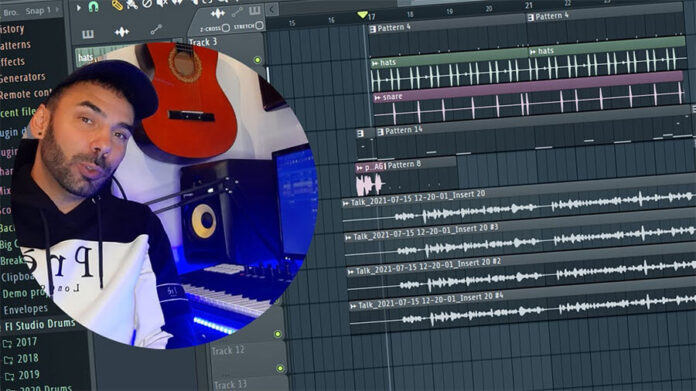Viewport: 696px width, 391px height.
Task: Click bar 20 on the timeline ruler
Action: coord(489,8)
